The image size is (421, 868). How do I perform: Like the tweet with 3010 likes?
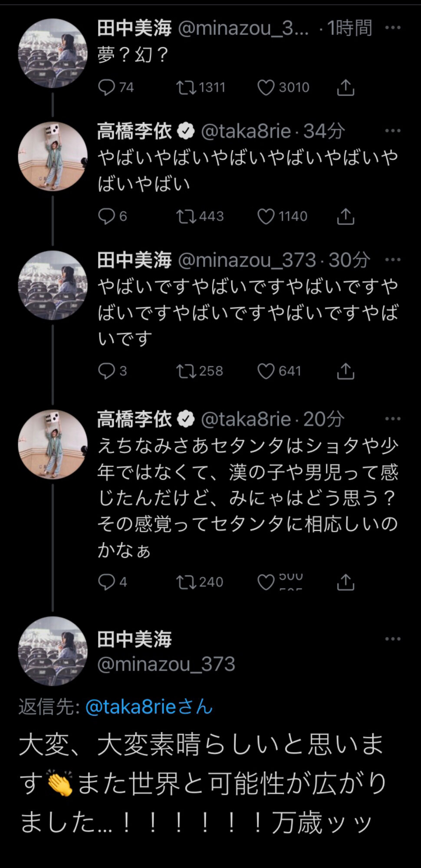click(266, 87)
